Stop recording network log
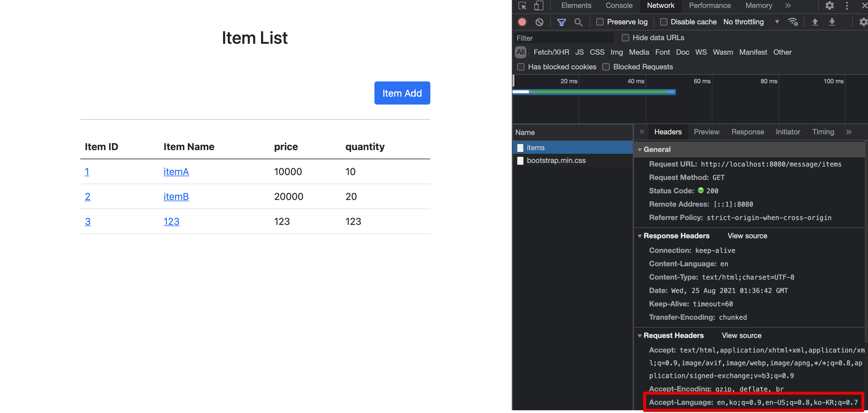Viewport: 868px width, 413px height. coord(522,22)
